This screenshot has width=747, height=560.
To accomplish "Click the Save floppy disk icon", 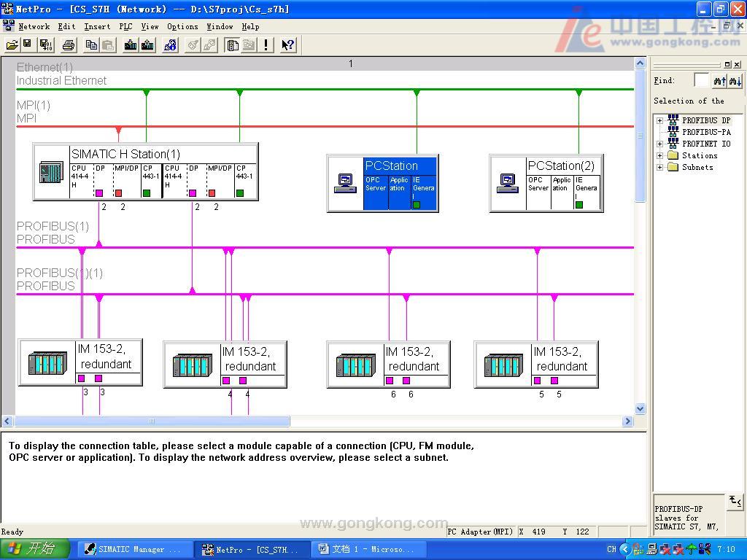I will pos(27,44).
